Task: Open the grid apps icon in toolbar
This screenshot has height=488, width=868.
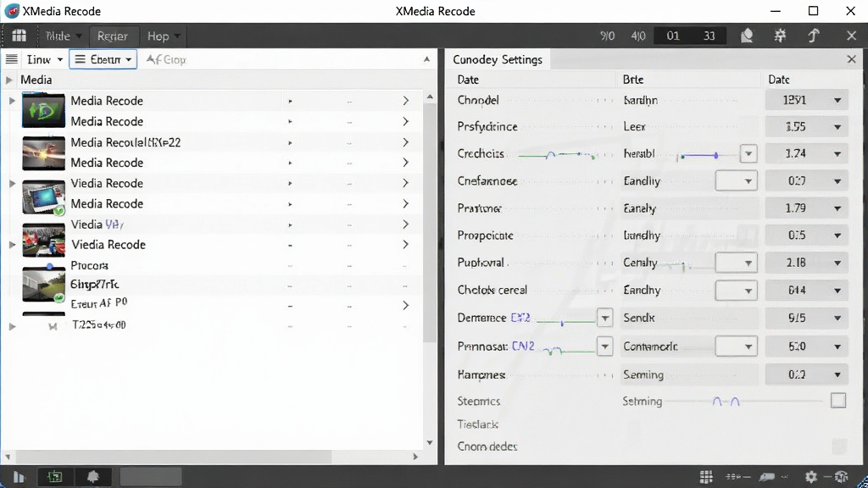Action: [x=19, y=36]
